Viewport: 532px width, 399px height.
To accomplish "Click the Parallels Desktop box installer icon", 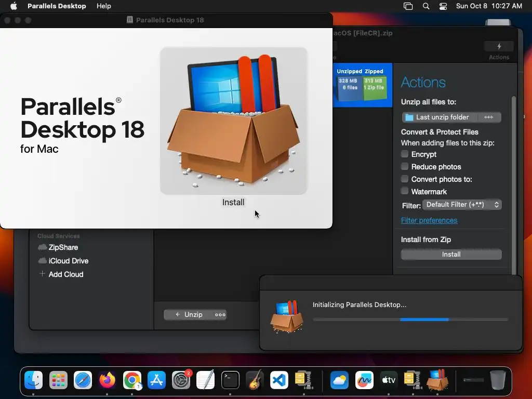I will click(x=233, y=121).
